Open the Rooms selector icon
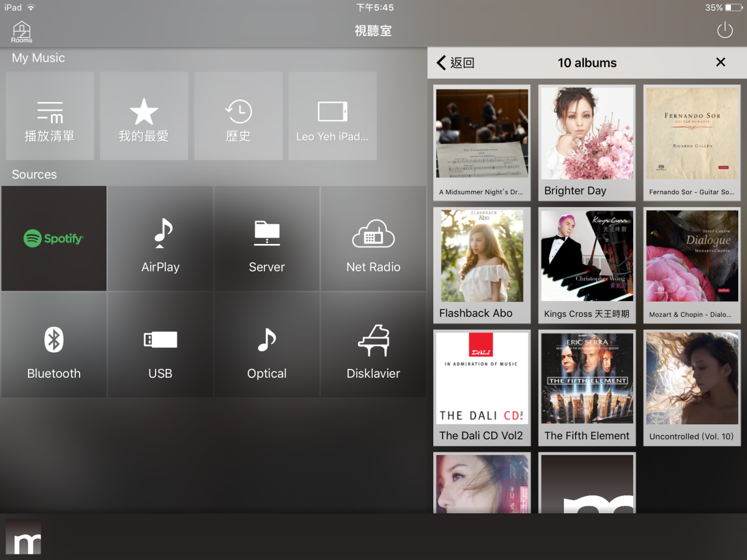 (x=21, y=32)
